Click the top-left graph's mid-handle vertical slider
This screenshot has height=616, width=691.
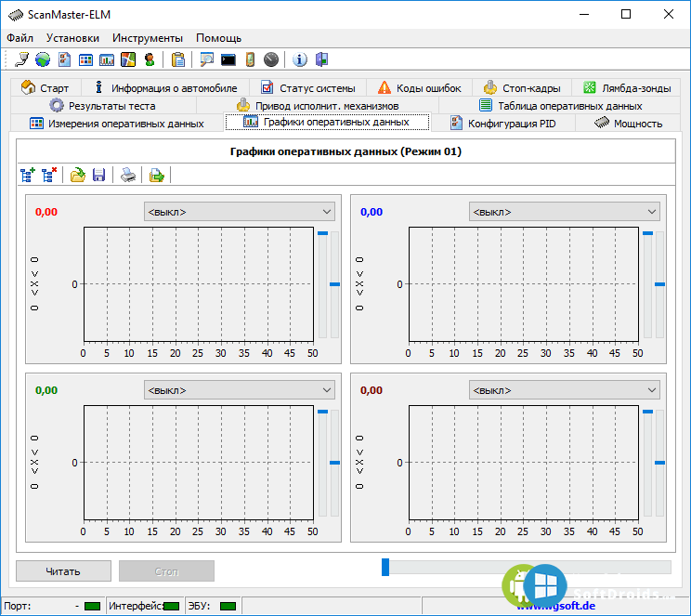pyautogui.click(x=335, y=284)
